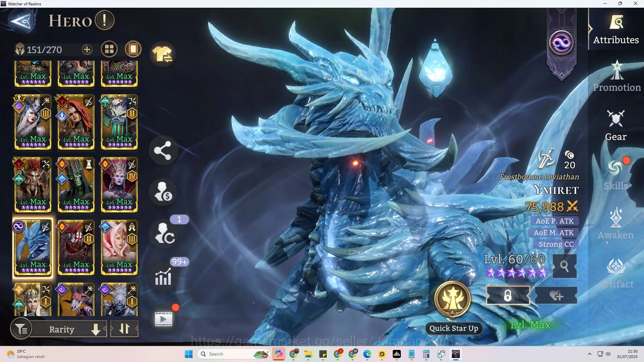
Task: Open the Attributes tab
Action: click(x=616, y=30)
